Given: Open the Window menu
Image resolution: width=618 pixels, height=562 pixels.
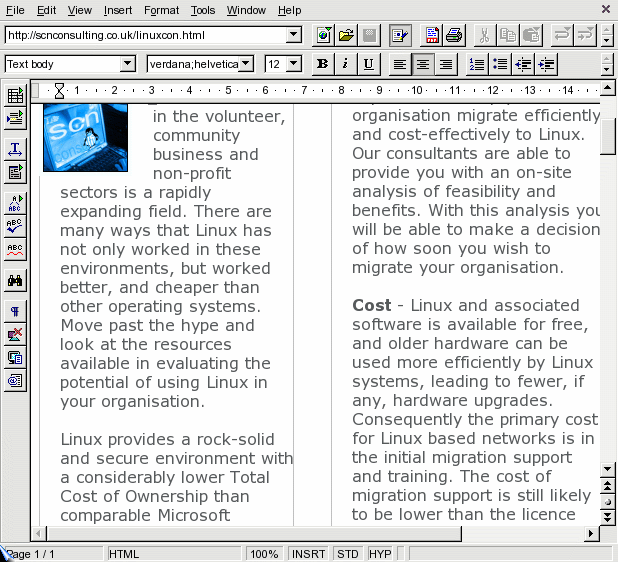Looking at the screenshot, I should (246, 10).
